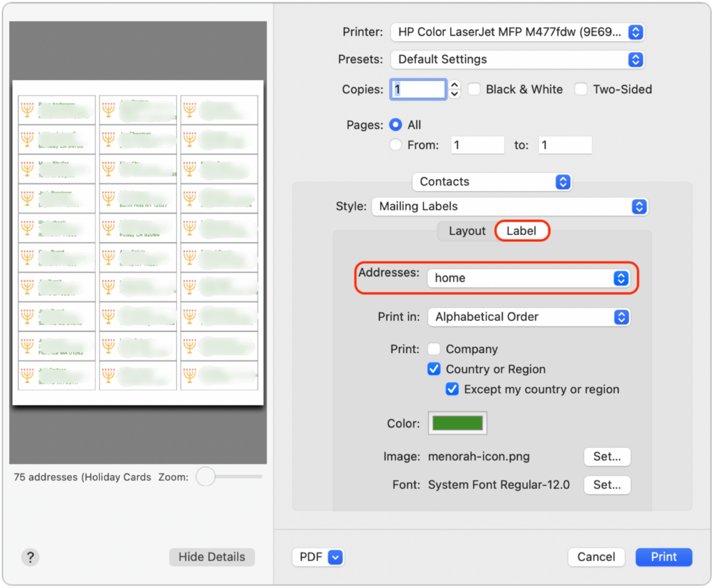The width and height of the screenshot is (714, 588).
Task: Enable the Two-Sided checkbox
Action: coord(581,89)
